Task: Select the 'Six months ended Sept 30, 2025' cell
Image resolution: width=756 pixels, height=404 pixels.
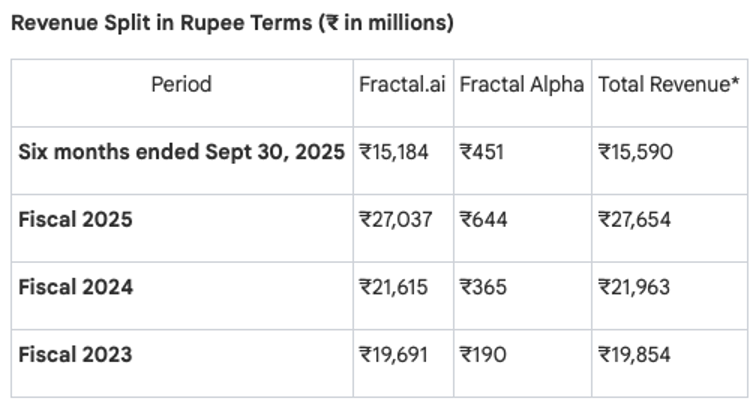Action: coord(181,152)
